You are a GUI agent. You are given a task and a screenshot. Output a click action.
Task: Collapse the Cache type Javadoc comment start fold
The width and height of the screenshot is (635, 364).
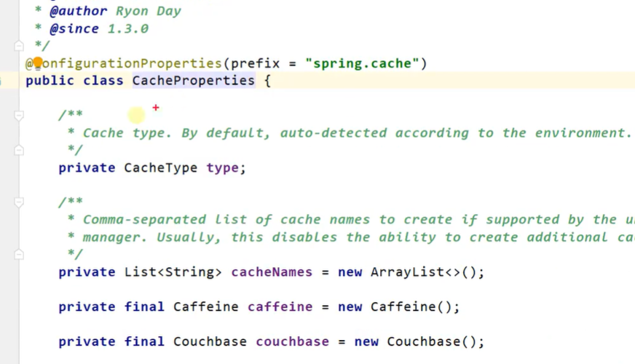[19, 116]
